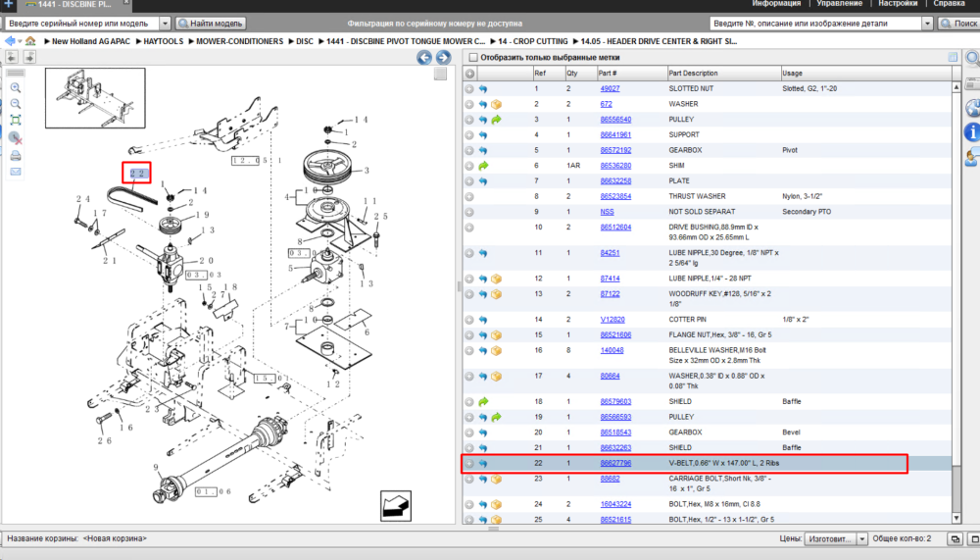Click Поиск button
Image resolution: width=980 pixels, height=560 pixels.
point(958,24)
